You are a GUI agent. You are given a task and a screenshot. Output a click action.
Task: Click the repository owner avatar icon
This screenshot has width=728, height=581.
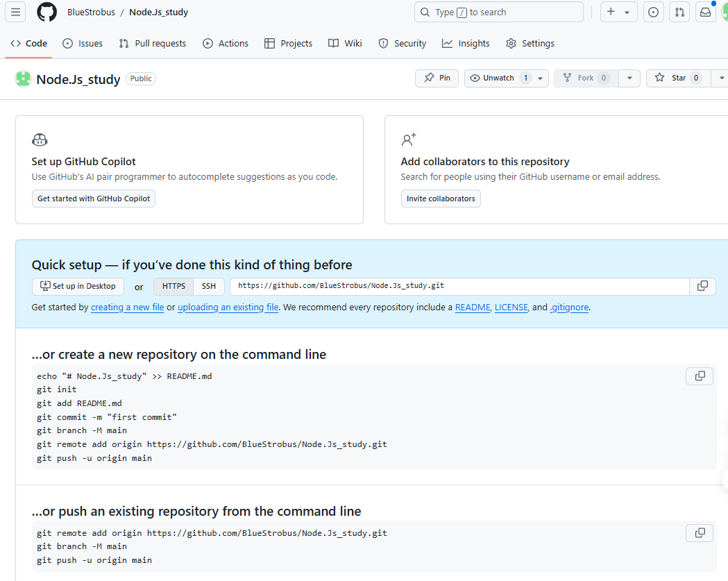coord(23,79)
